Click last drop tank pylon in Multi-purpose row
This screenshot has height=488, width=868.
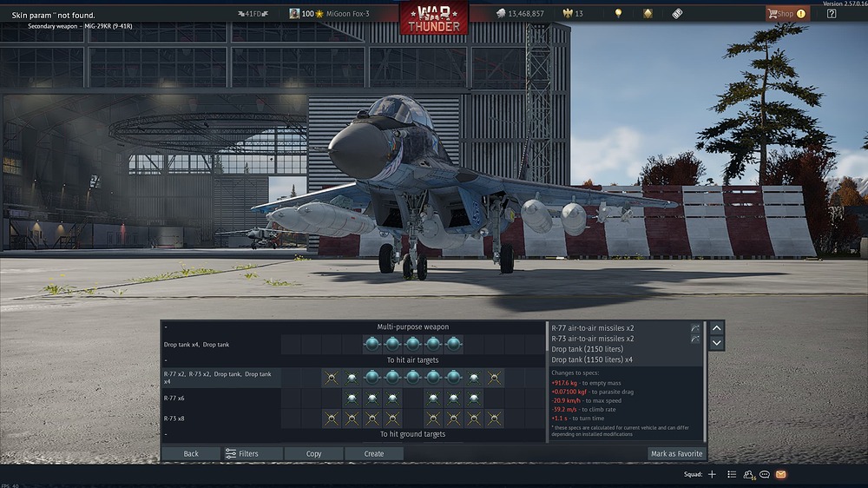click(x=453, y=344)
